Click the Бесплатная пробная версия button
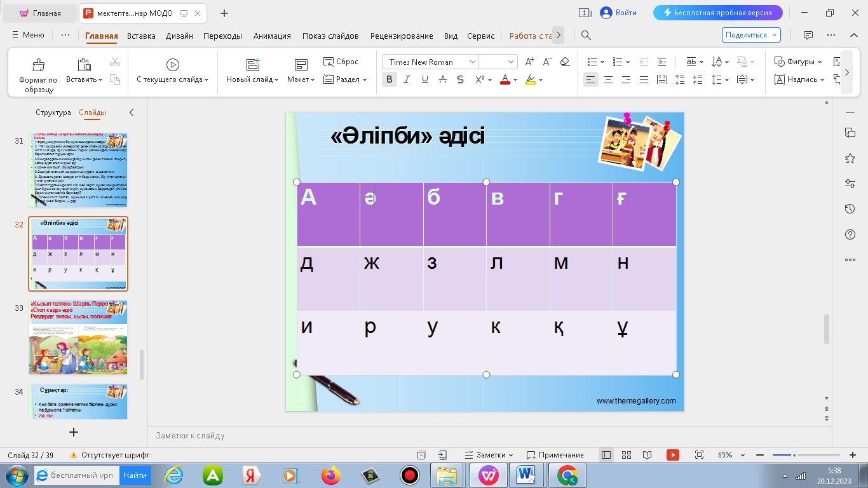 717,13
